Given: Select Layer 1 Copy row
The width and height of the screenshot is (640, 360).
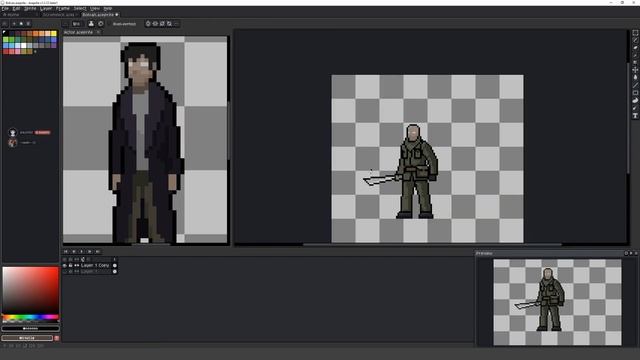Looking at the screenshot, I should (x=95, y=265).
